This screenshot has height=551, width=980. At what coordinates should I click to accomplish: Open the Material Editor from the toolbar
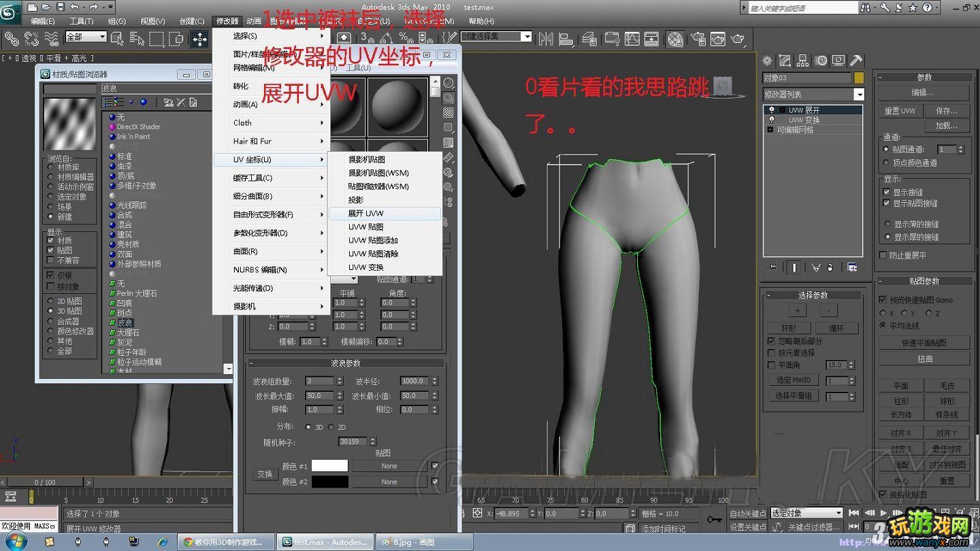click(675, 39)
